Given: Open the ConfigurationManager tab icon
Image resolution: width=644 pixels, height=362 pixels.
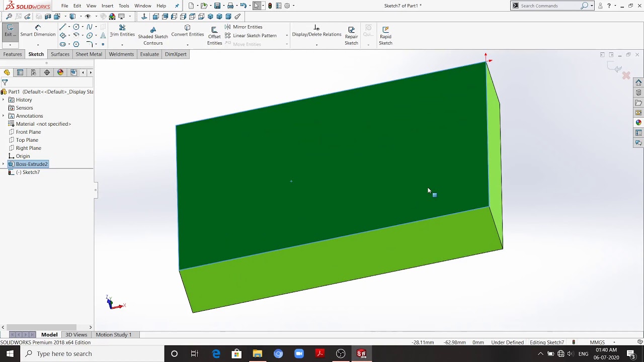Looking at the screenshot, I should coord(33,72).
